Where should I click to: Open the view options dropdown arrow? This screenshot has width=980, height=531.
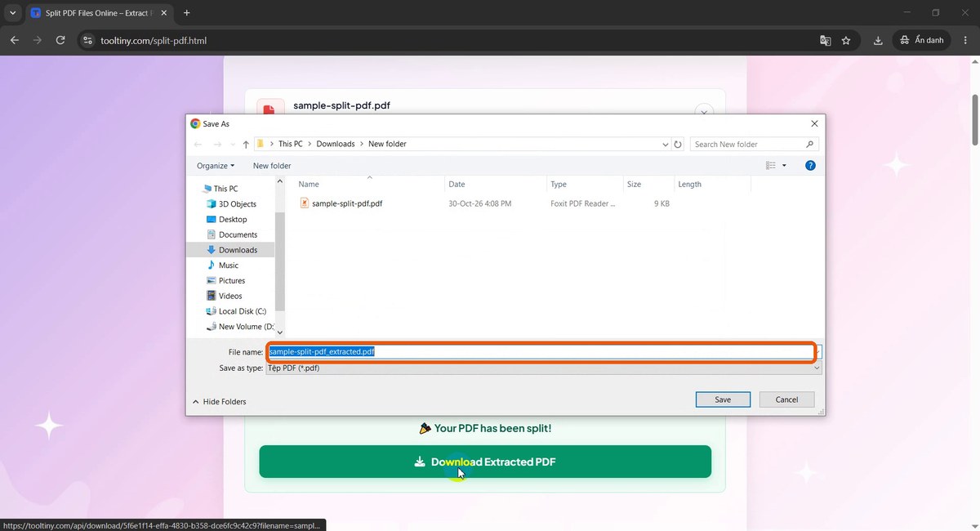(x=785, y=166)
